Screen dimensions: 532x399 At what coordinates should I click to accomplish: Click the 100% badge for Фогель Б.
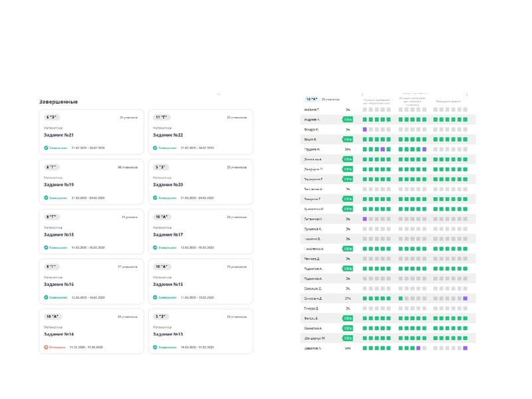coord(347,319)
